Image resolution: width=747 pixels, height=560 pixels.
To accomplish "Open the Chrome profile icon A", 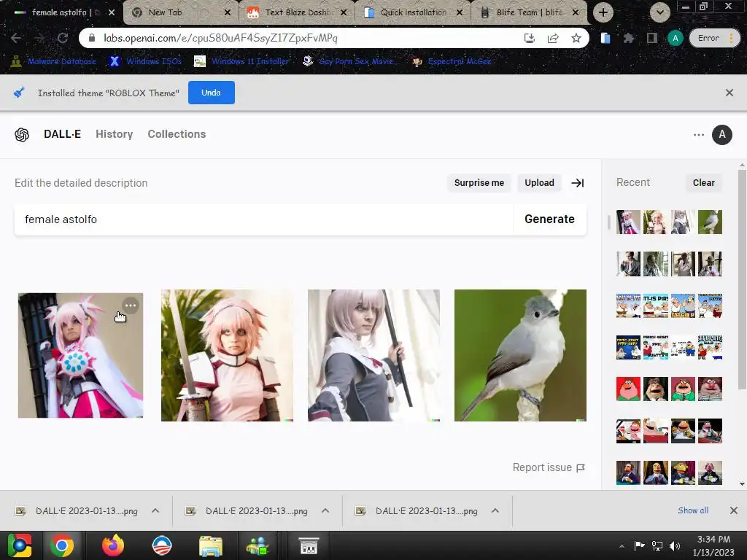I will (x=675, y=38).
